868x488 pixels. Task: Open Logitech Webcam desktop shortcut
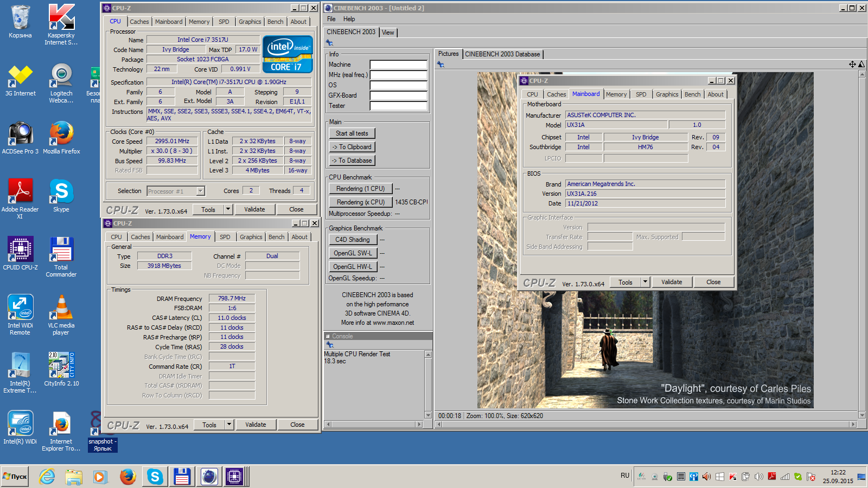click(x=61, y=84)
